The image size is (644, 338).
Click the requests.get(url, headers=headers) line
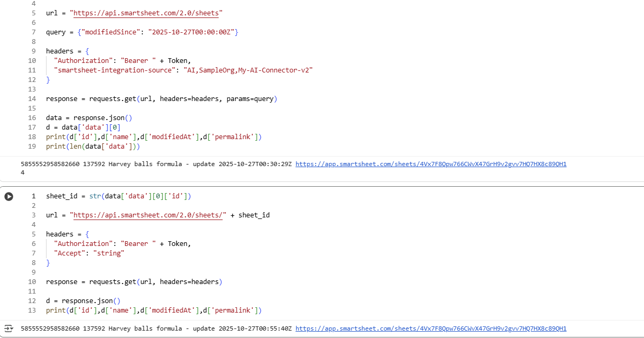coord(134,282)
